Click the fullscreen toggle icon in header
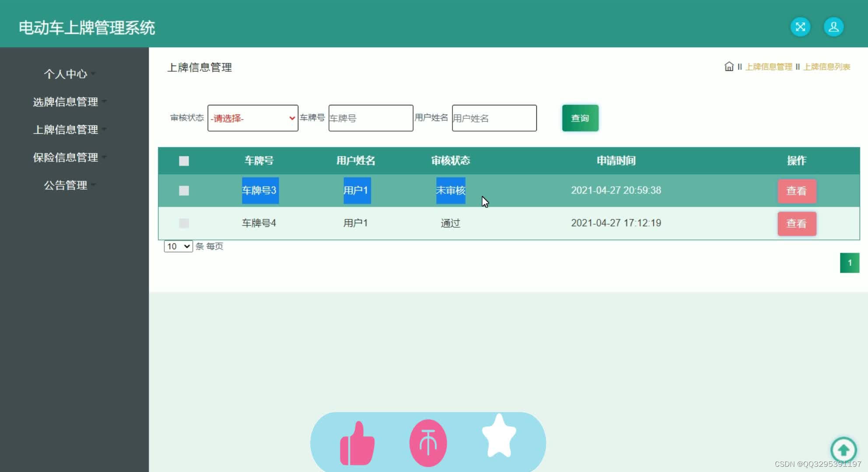Screen dimensions: 868x472 pyautogui.click(x=800, y=27)
